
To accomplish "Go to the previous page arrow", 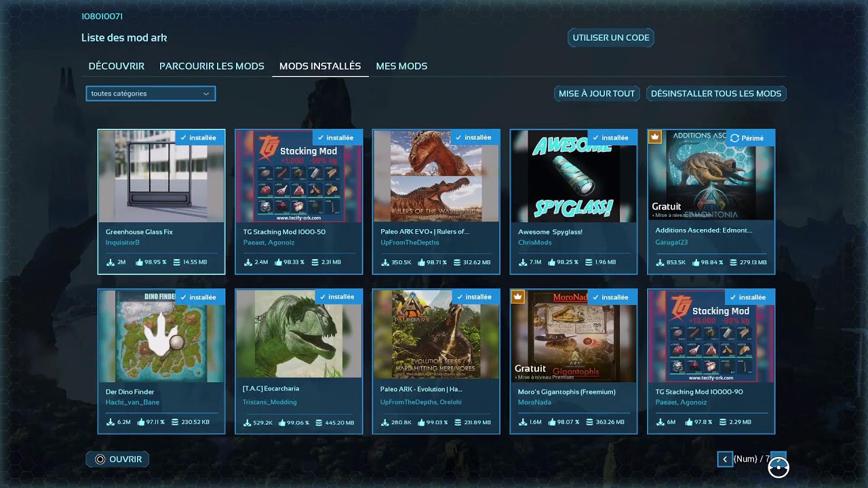I will 725,460.
